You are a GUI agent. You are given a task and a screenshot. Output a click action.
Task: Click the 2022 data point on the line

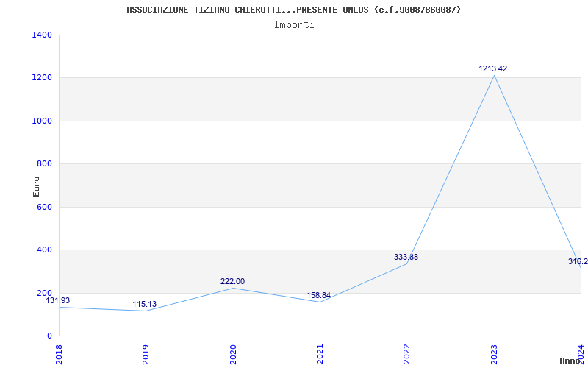[x=407, y=263]
